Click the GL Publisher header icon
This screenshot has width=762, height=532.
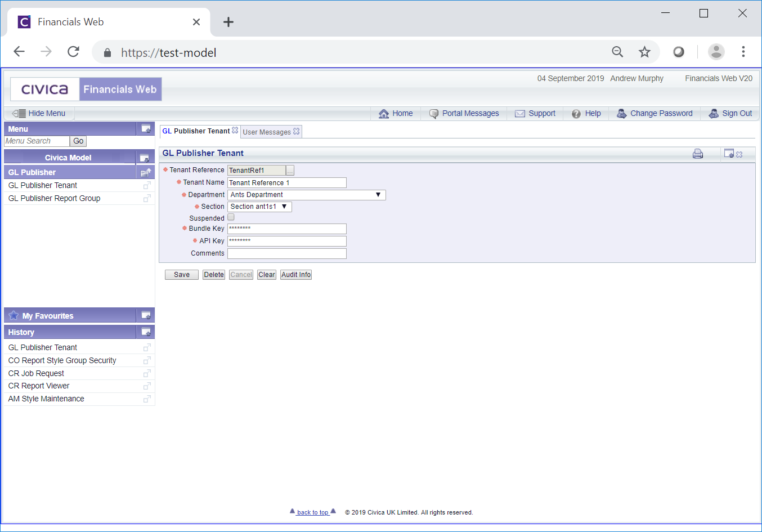click(146, 172)
